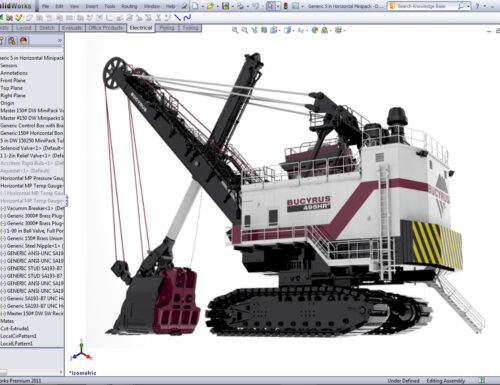The height and width of the screenshot is (385, 500).
Task: Open the Print dropdown arrow
Action: point(247,6)
